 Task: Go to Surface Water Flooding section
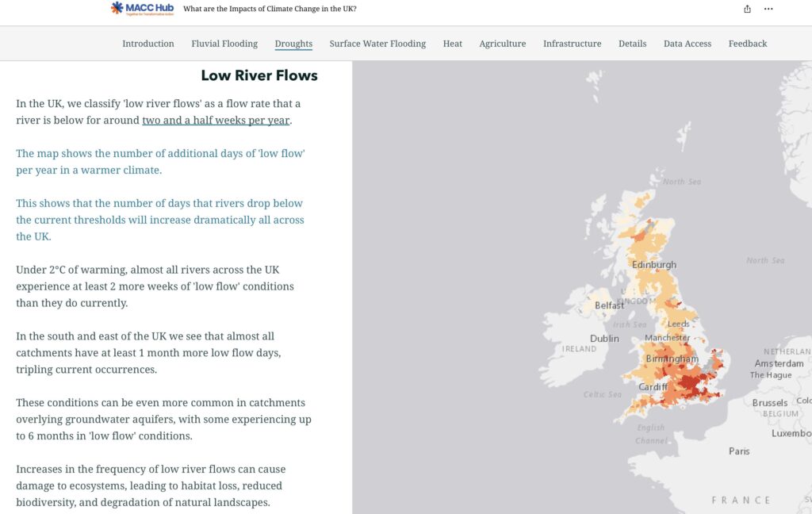[377, 44]
